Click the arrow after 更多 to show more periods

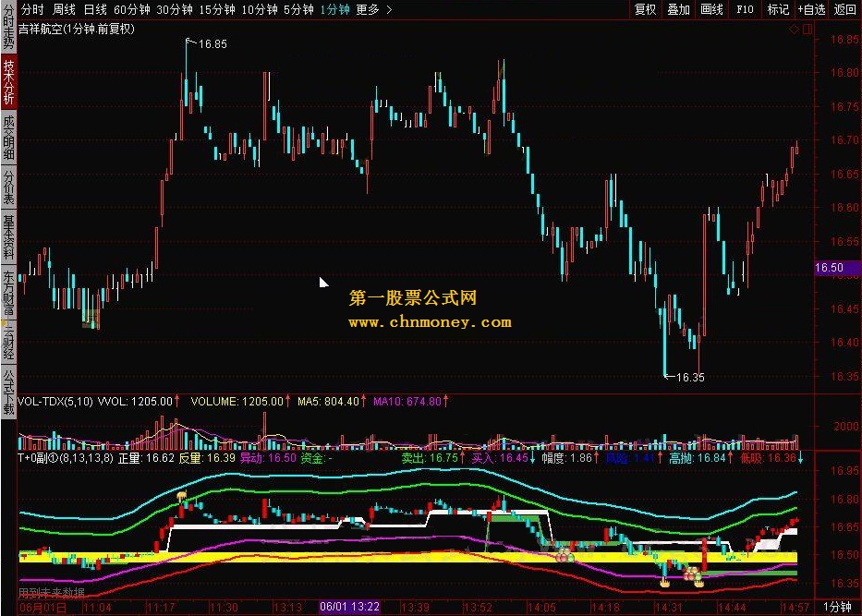pyautogui.click(x=389, y=9)
